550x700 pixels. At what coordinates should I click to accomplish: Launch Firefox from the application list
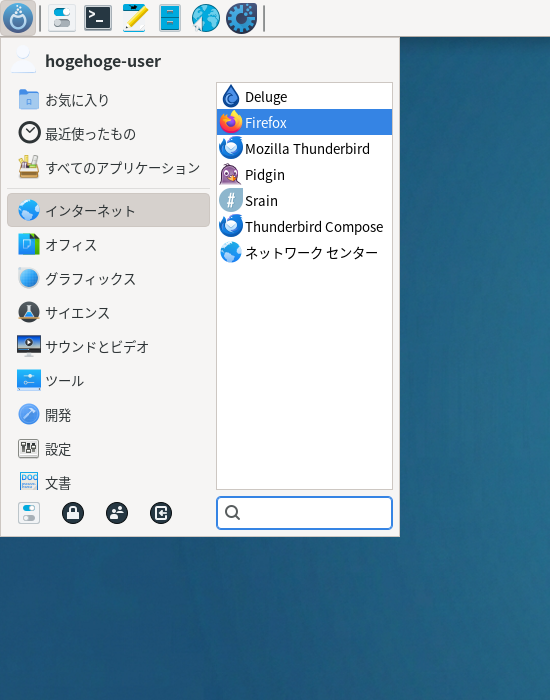click(304, 122)
